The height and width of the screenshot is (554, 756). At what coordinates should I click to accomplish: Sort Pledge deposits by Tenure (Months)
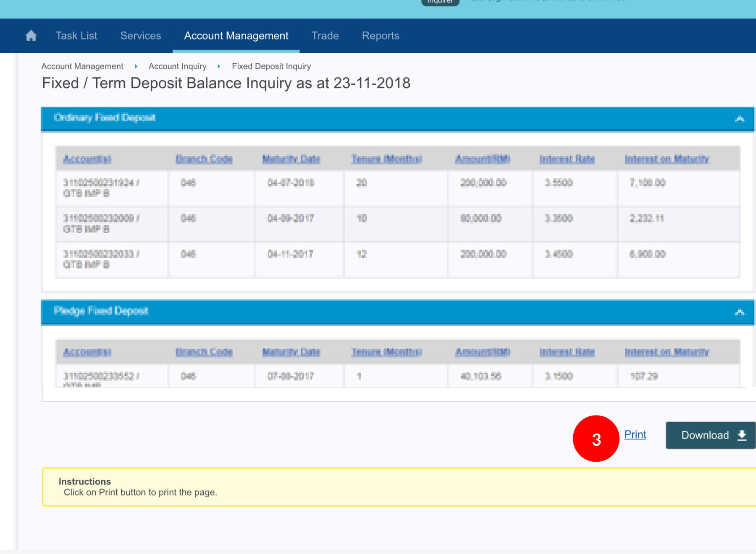pos(386,352)
